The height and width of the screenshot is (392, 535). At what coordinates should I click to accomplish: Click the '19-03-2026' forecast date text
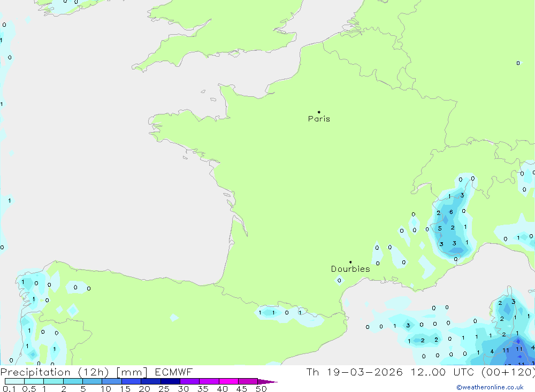click(364, 372)
